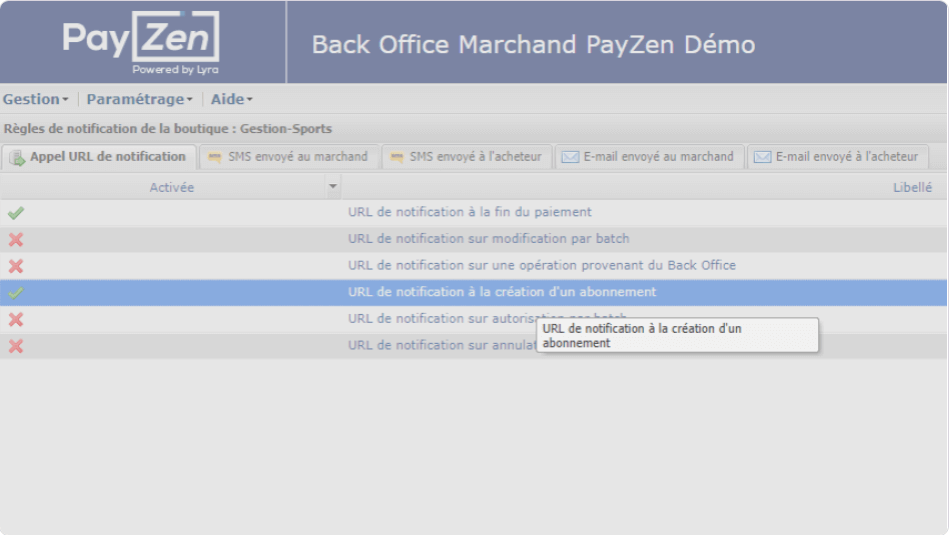Viewport: 952px width, 535px height.
Task: Click red cross for Back Office operation rule
Action: click(16, 266)
